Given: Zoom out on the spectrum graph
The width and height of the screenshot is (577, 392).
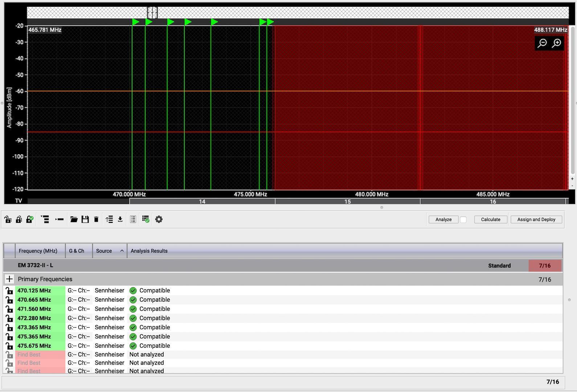Looking at the screenshot, I should tap(542, 43).
